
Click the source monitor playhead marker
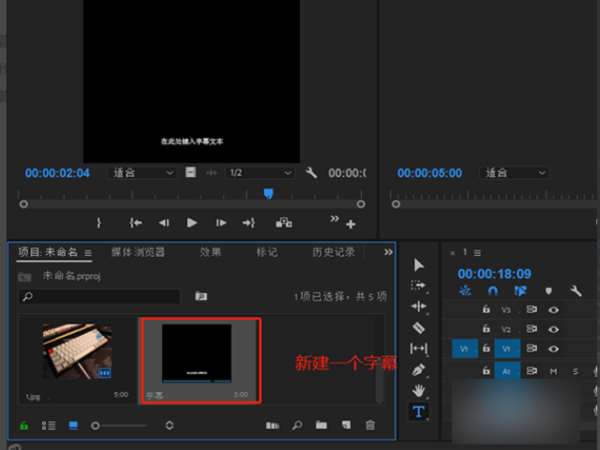click(268, 194)
